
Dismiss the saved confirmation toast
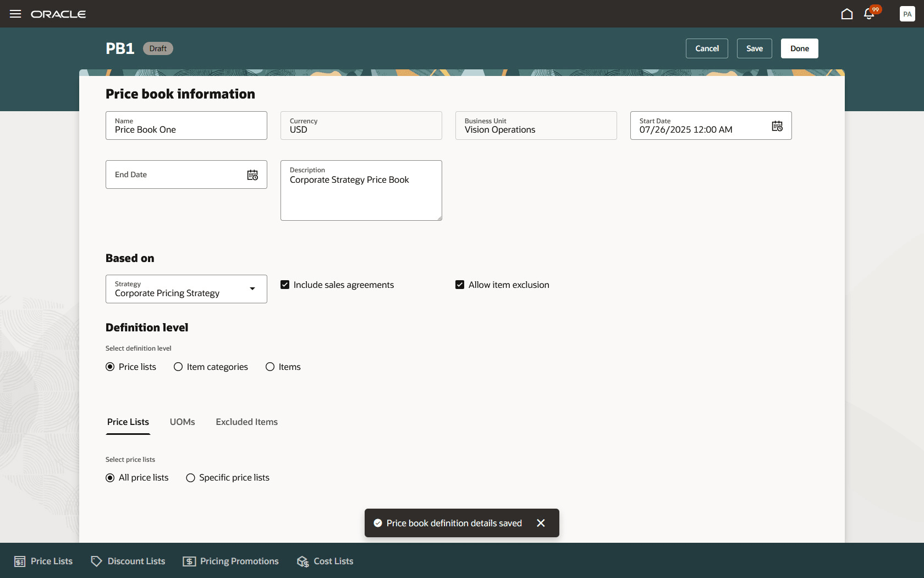point(541,523)
